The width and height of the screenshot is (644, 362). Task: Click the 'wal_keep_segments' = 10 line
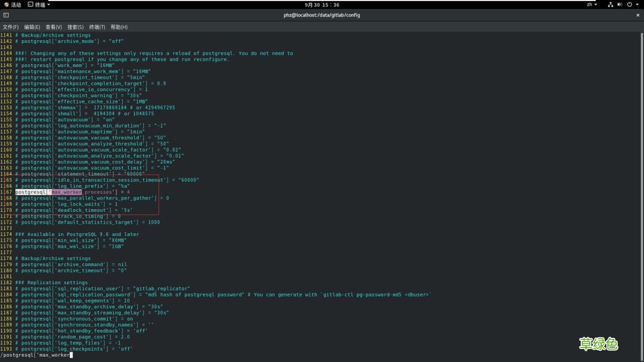[x=72, y=301]
